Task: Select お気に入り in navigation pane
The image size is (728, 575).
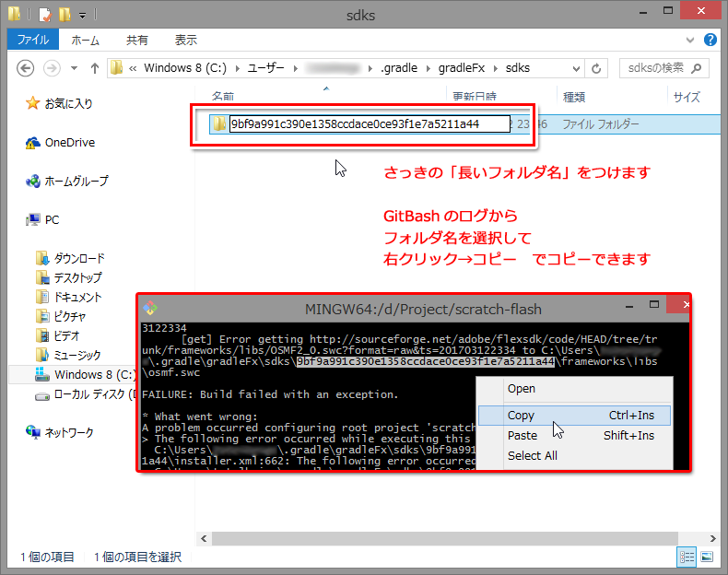Action: tap(68, 103)
